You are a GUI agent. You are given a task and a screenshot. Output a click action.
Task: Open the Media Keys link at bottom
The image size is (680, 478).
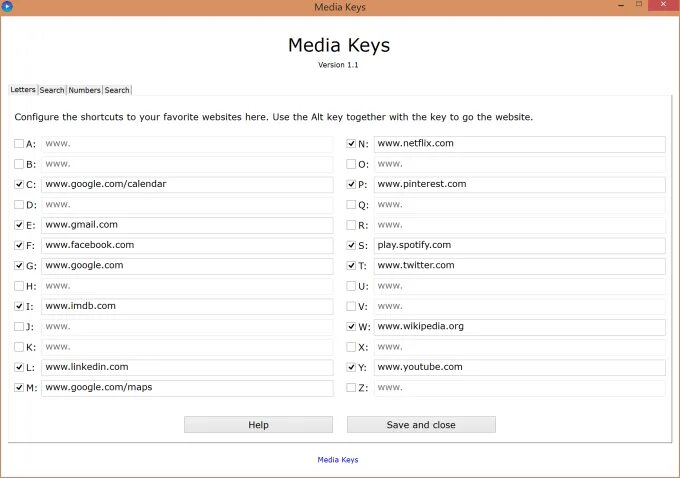(x=338, y=460)
